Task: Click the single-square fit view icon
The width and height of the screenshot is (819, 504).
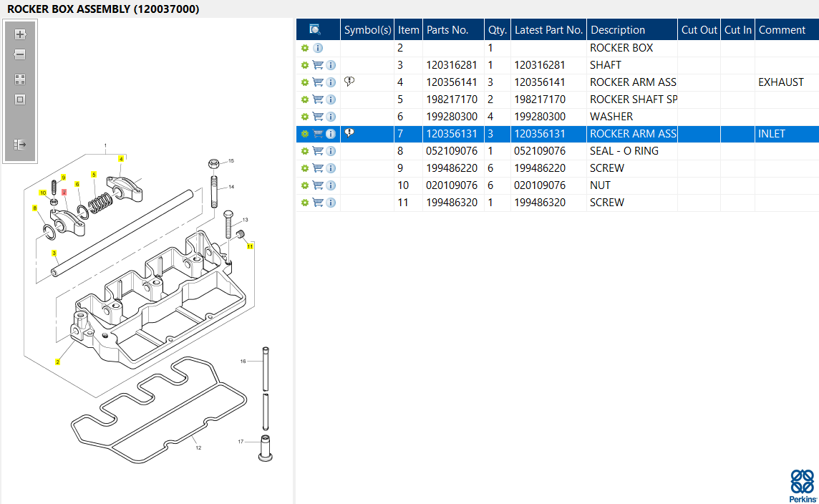Action: click(20, 100)
